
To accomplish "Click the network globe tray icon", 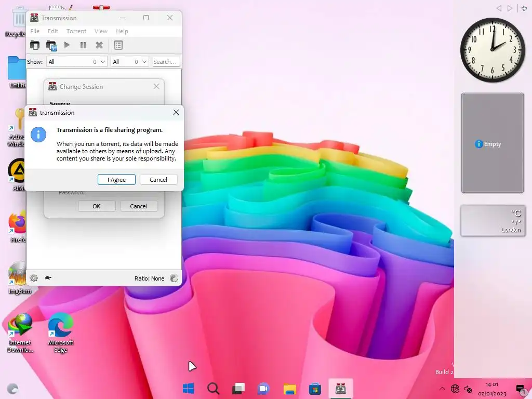I will pos(455,389).
